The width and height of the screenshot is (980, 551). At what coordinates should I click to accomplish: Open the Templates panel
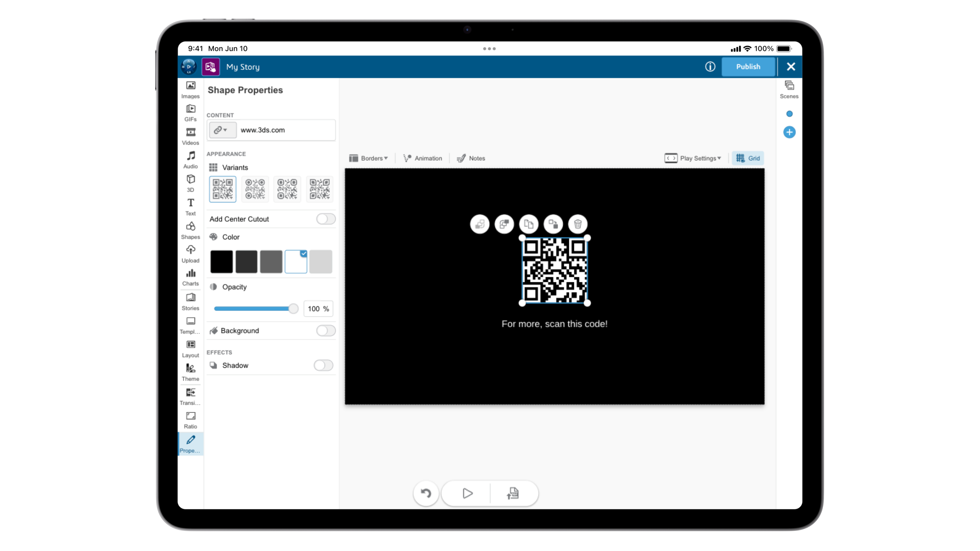[190, 326]
